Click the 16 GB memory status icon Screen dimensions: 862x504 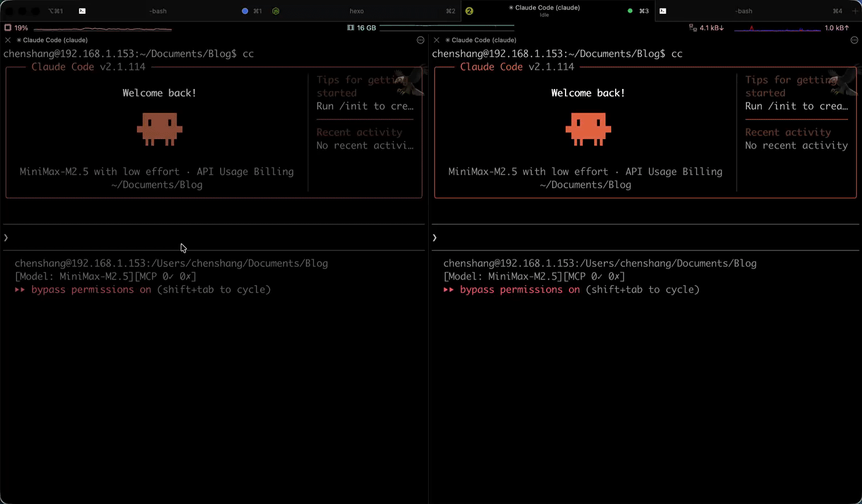click(351, 27)
